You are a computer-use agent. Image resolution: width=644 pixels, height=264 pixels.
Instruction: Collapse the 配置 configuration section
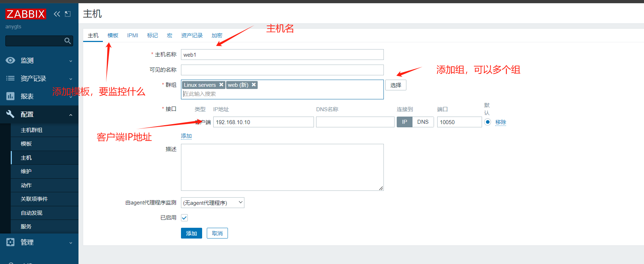point(39,114)
